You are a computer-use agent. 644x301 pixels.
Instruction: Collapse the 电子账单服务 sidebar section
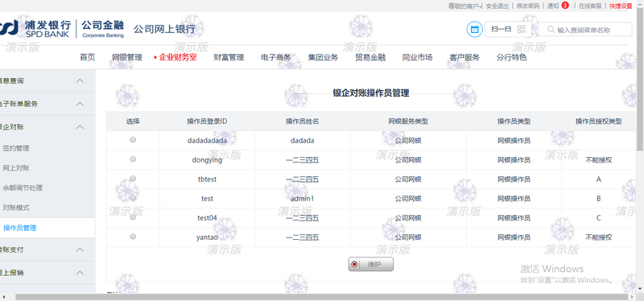pos(80,104)
